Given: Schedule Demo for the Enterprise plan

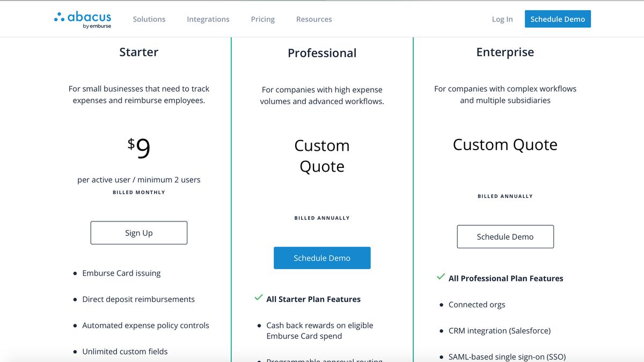Looking at the screenshot, I should tap(505, 237).
